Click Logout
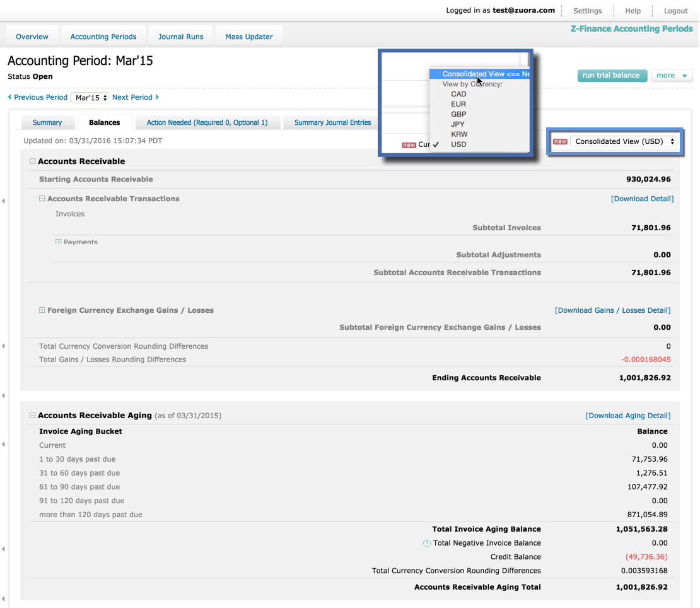The image size is (700, 608). [x=675, y=11]
